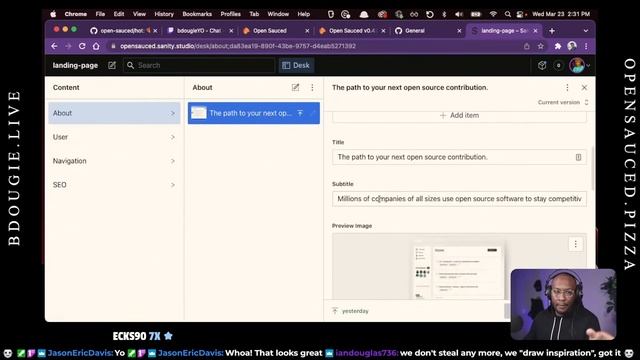
Task: Open the Chrome profile avatar
Action: (x=572, y=46)
